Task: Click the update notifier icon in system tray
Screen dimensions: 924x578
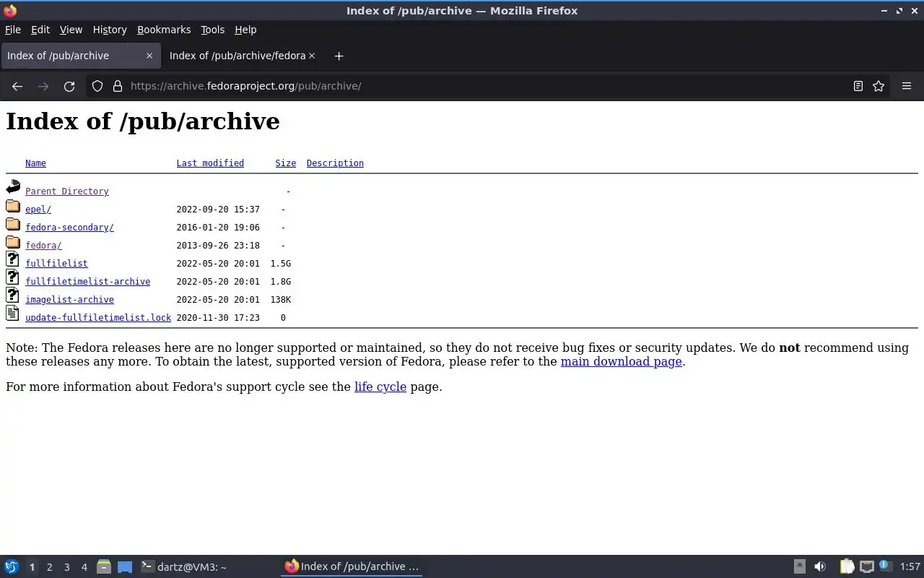Action: 886,566
